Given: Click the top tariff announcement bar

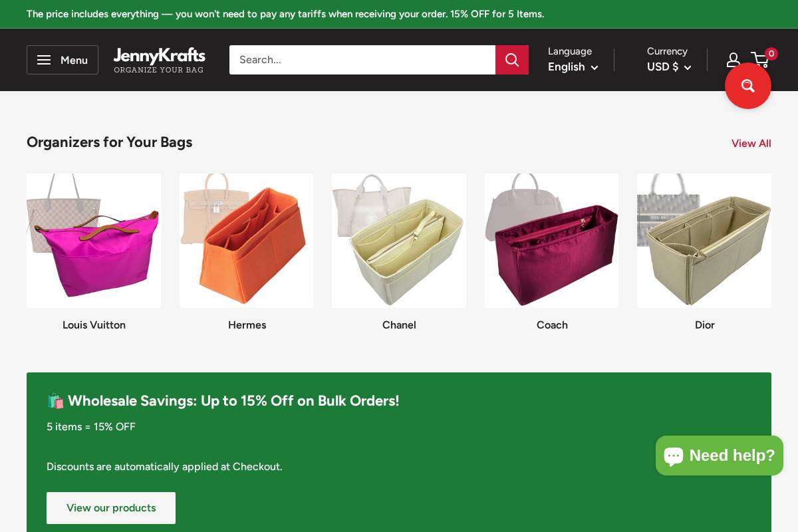Looking at the screenshot, I should point(399,14).
